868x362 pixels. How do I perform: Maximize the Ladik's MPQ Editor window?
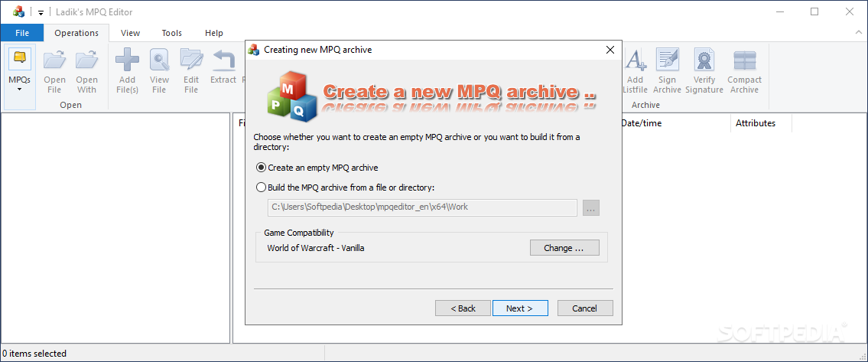[814, 11]
